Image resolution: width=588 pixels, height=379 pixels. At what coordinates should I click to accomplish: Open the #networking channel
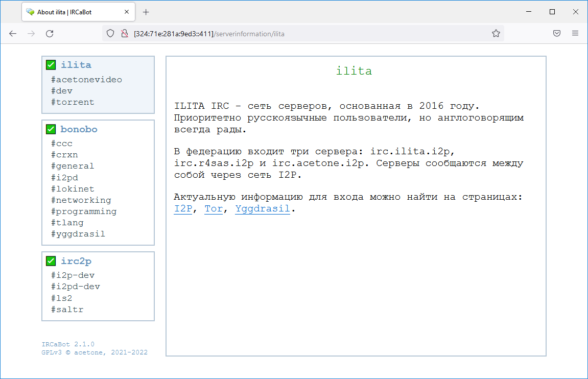click(x=81, y=200)
